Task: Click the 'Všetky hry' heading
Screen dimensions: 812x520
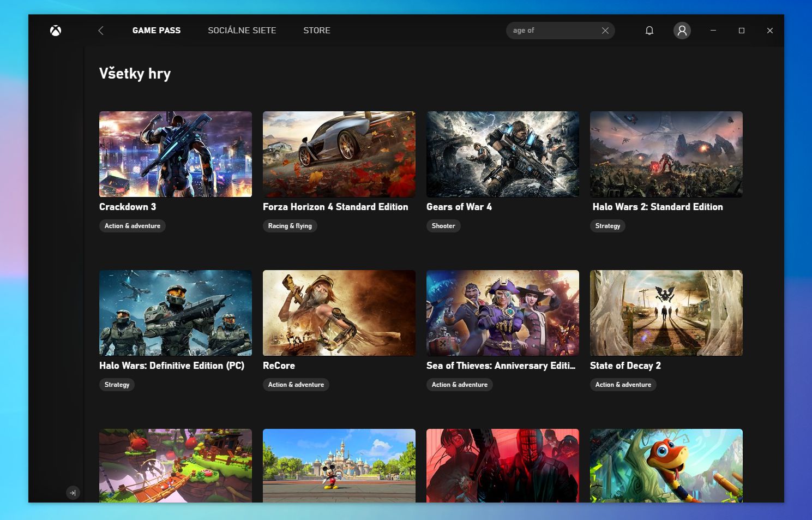Action: 135,74
